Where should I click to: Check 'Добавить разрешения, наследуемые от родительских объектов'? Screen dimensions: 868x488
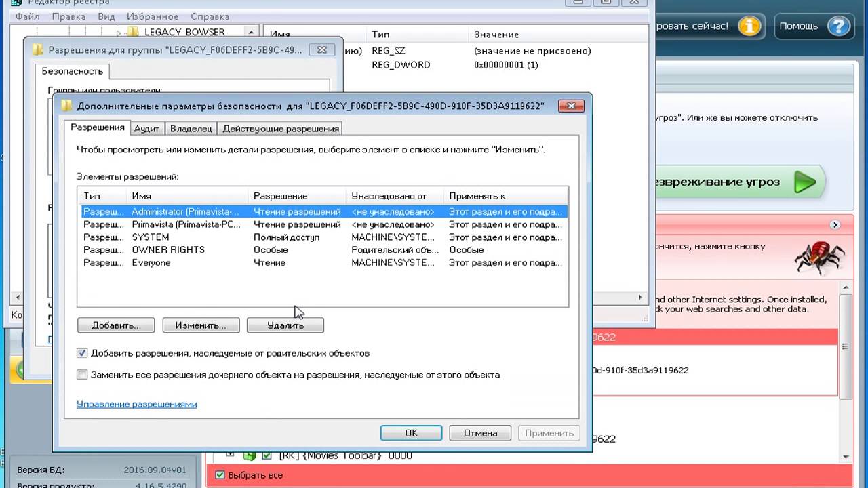click(x=82, y=353)
